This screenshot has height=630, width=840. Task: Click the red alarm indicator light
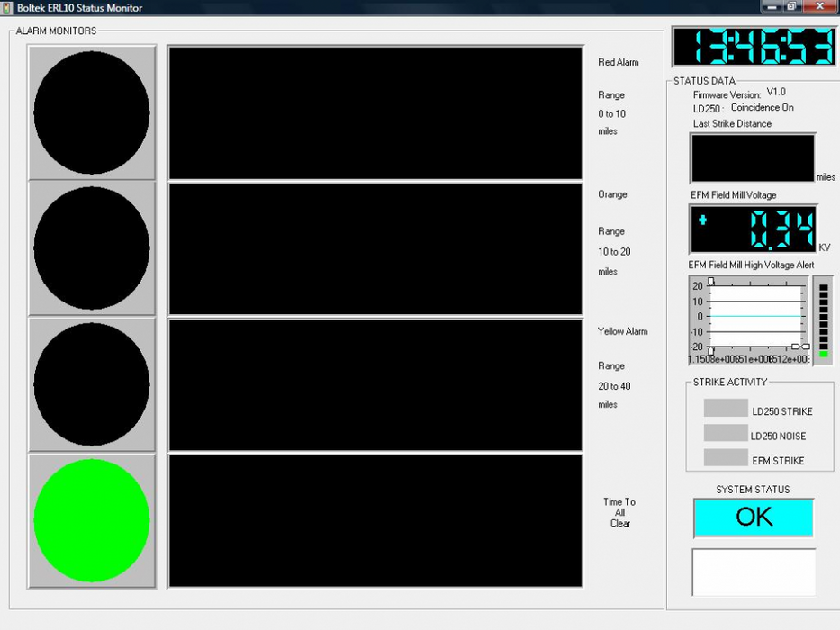92,113
